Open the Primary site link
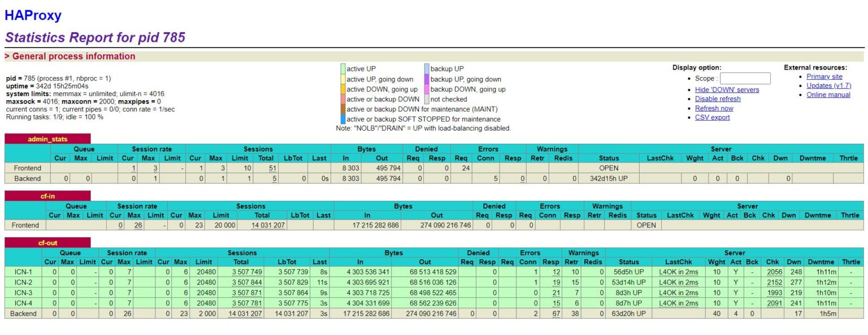This screenshot has height=335, width=868. pyautogui.click(x=824, y=76)
